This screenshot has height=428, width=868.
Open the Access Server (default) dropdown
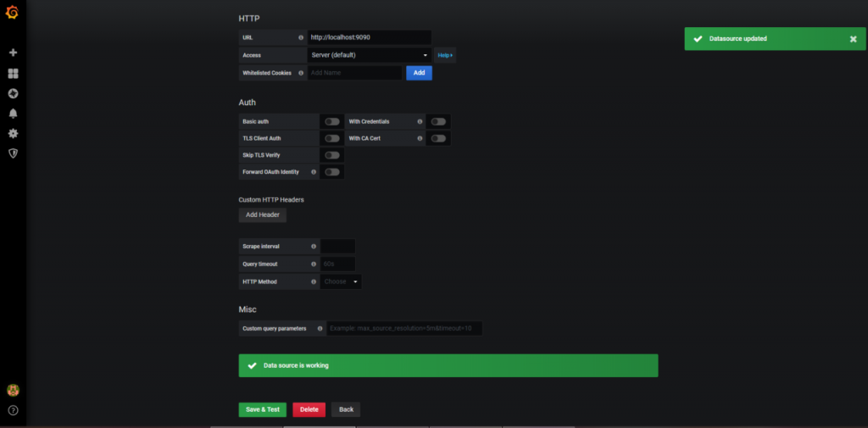tap(370, 55)
